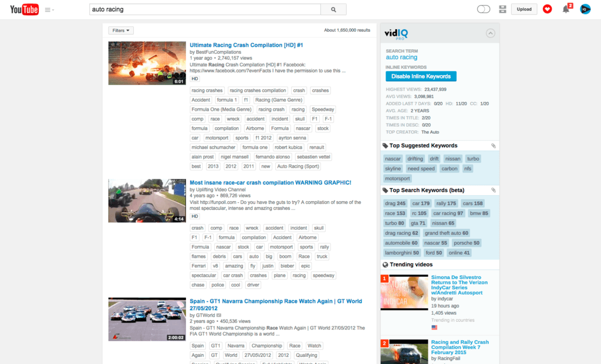Open the Filters dropdown
The height and width of the screenshot is (364, 601).
click(121, 30)
